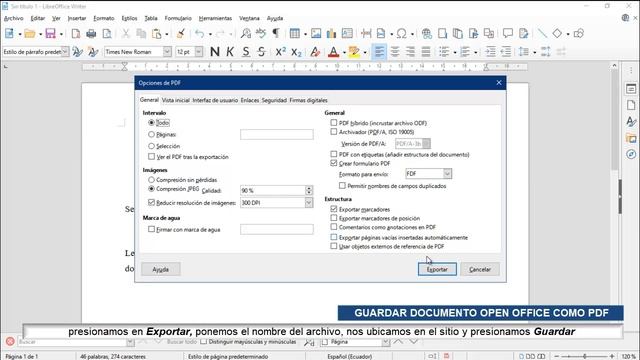Click the Exportar button
The height and width of the screenshot is (360, 640).
[x=437, y=269]
